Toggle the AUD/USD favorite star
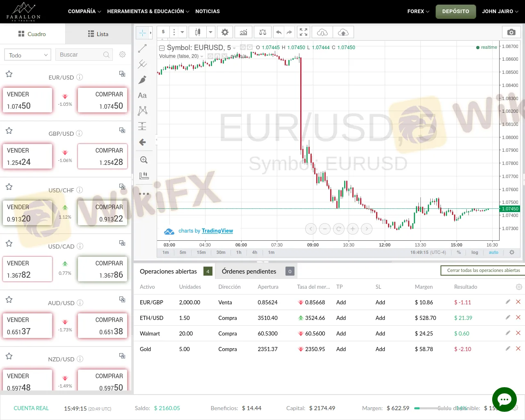This screenshot has width=525, height=420. (x=9, y=299)
